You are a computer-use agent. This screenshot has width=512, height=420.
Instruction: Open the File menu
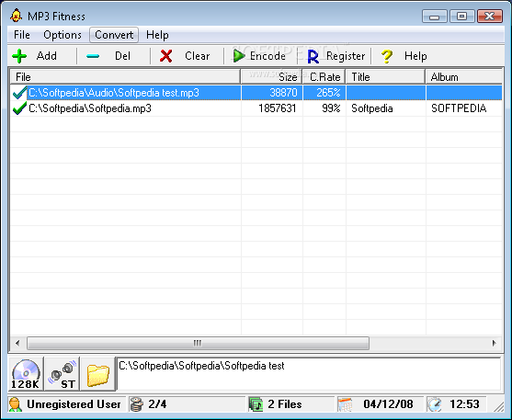pyautogui.click(x=22, y=35)
